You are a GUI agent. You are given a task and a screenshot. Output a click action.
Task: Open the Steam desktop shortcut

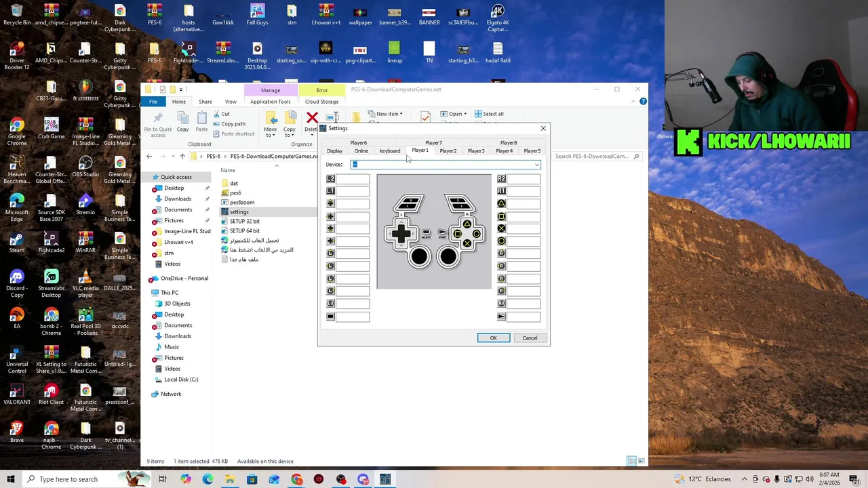[x=17, y=242]
